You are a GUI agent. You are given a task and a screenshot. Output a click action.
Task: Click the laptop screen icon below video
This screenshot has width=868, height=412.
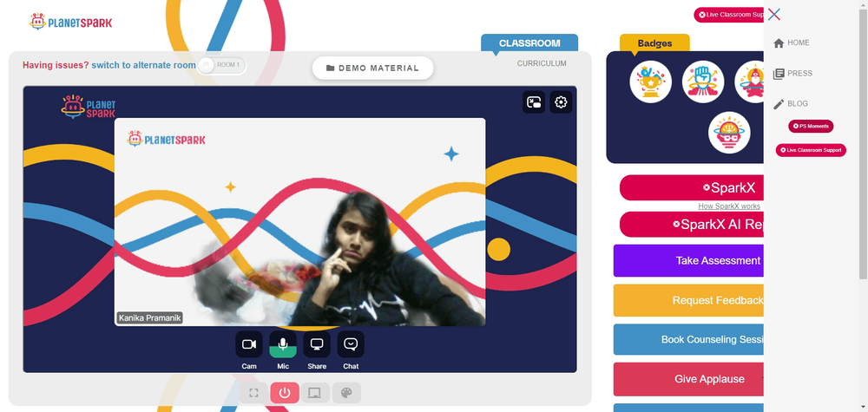[315, 393]
